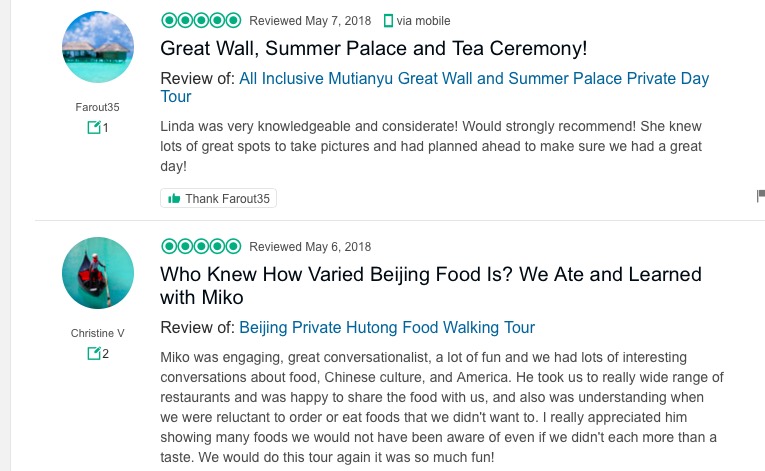Click Christine V's contribution count icon
This screenshot has height=471, width=765.
(x=94, y=353)
